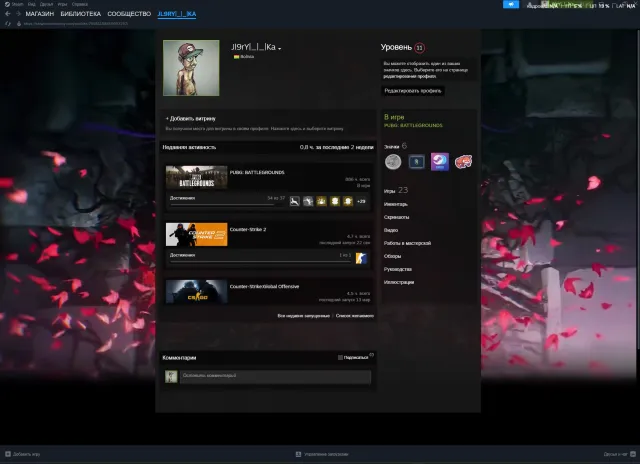Image resolution: width=640 pixels, height=464 pixels.
Task: Click the comment input field
Action: pos(276,377)
